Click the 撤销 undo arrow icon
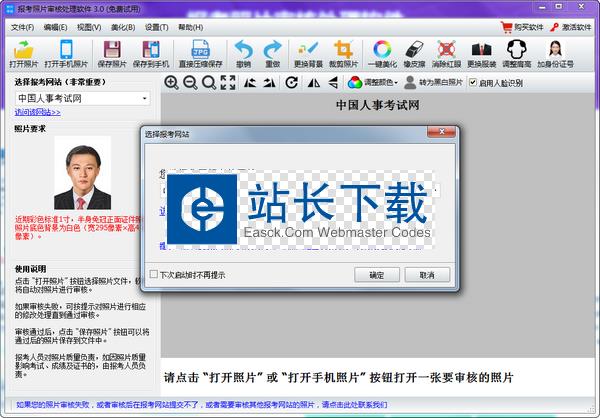This screenshot has width=600, height=418. click(x=243, y=50)
